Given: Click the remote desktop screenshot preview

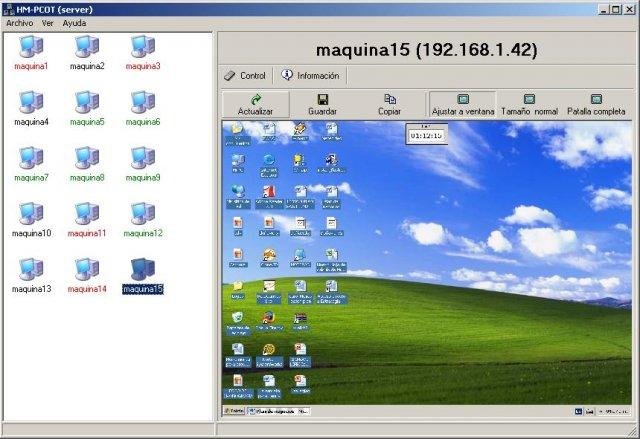Looking at the screenshot, I should 427,268.
